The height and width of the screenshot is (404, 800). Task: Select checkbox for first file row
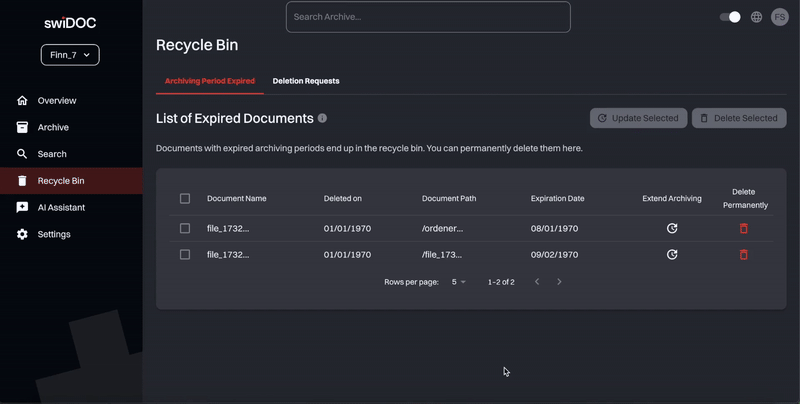coord(185,229)
